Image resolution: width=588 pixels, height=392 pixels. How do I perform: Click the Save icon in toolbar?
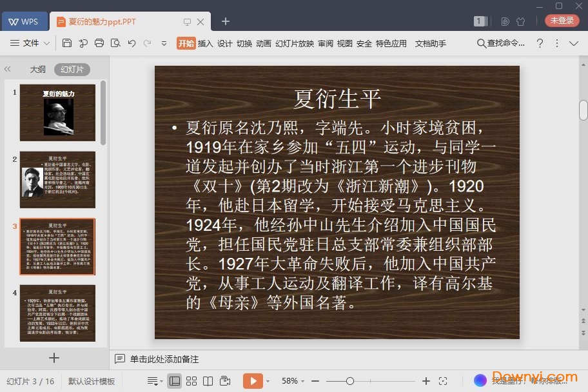tap(67, 43)
